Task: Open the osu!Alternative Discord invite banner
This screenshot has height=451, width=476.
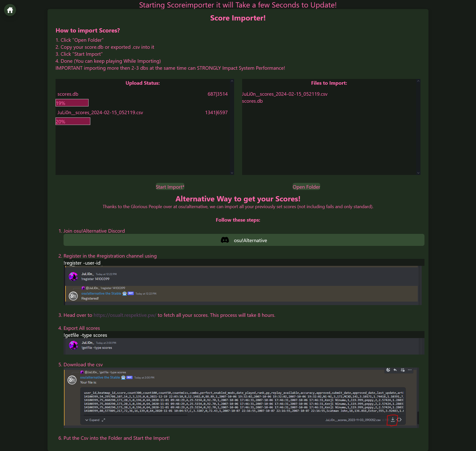Action: click(244, 240)
